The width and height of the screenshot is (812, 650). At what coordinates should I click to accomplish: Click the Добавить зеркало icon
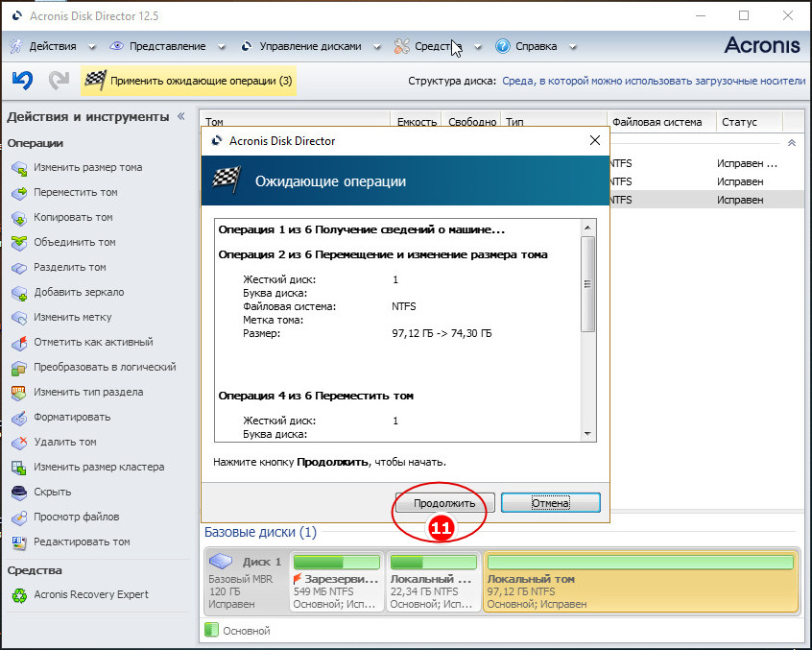click(x=19, y=293)
